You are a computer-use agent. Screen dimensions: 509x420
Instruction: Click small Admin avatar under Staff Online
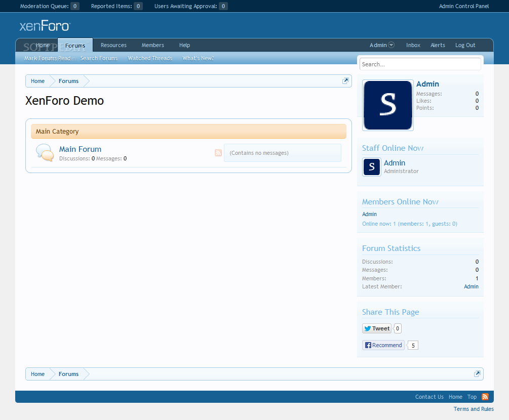(372, 167)
